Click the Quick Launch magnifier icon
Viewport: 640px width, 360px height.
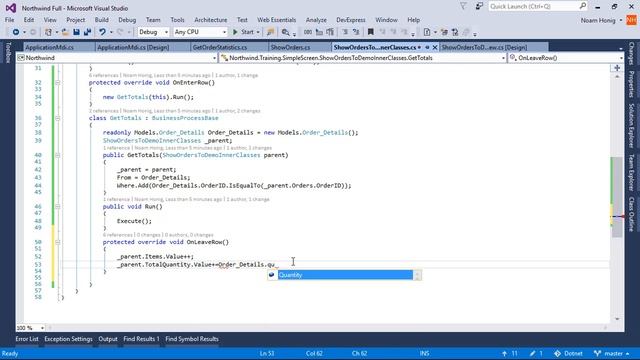pos(582,6)
